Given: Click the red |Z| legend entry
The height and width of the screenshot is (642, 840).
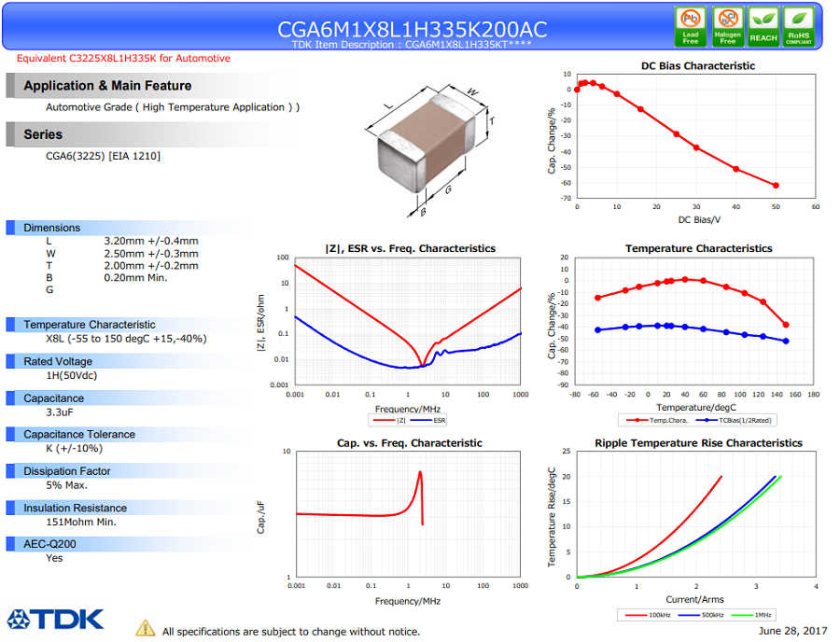Looking at the screenshot, I should tap(389, 420).
